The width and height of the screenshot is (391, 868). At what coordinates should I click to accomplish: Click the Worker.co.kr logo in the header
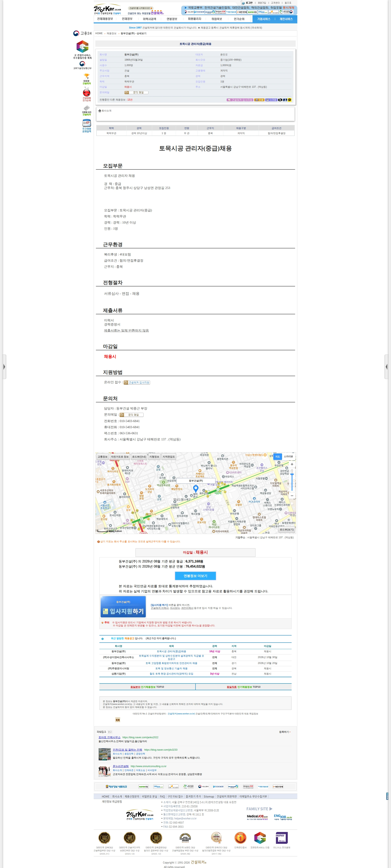click(107, 9)
